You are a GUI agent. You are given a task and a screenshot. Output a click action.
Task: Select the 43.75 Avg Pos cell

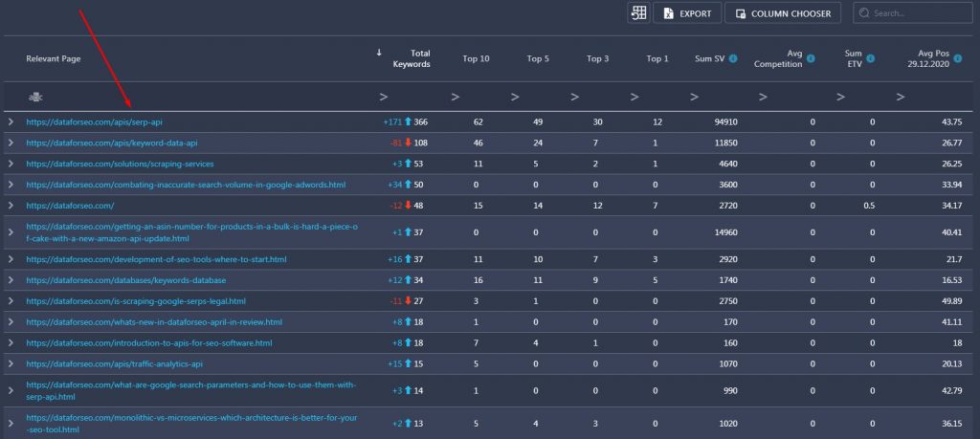[951, 122]
